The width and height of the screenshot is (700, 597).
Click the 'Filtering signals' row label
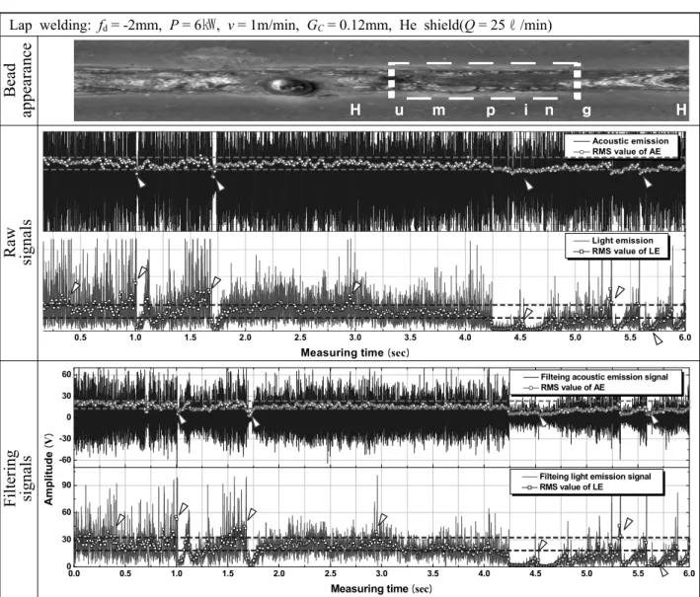19,478
